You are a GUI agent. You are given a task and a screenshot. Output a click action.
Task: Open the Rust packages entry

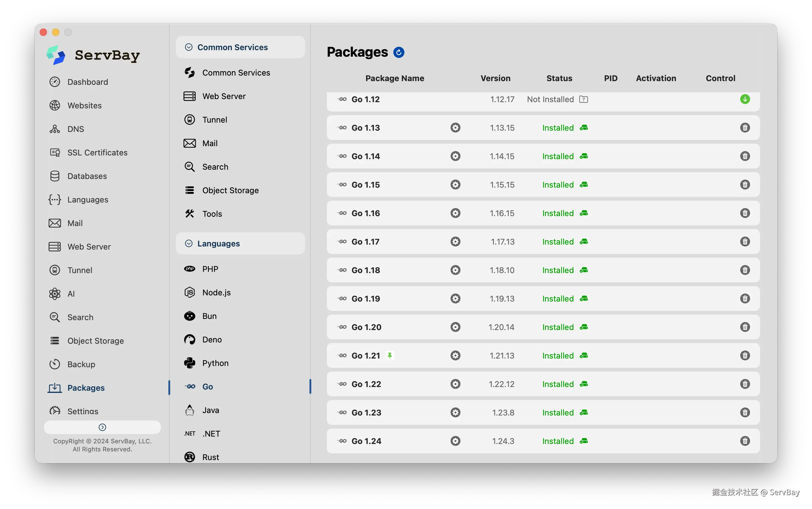210,457
